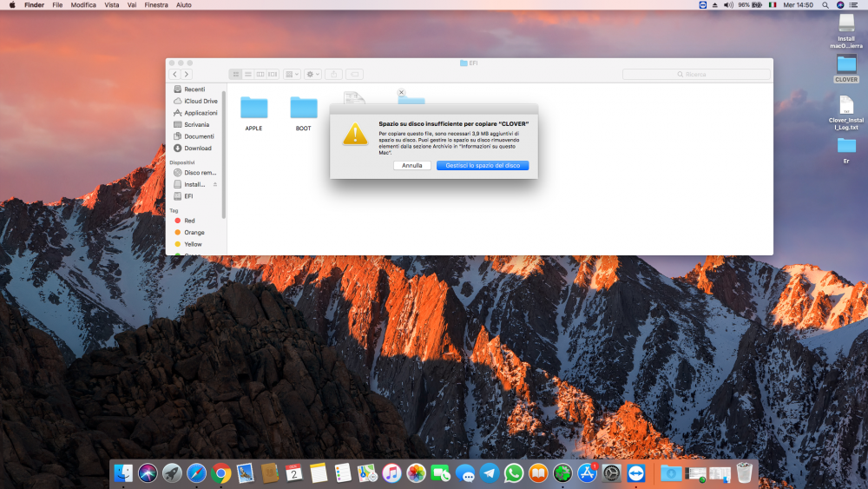Cancel the copy with the small x button

401,92
